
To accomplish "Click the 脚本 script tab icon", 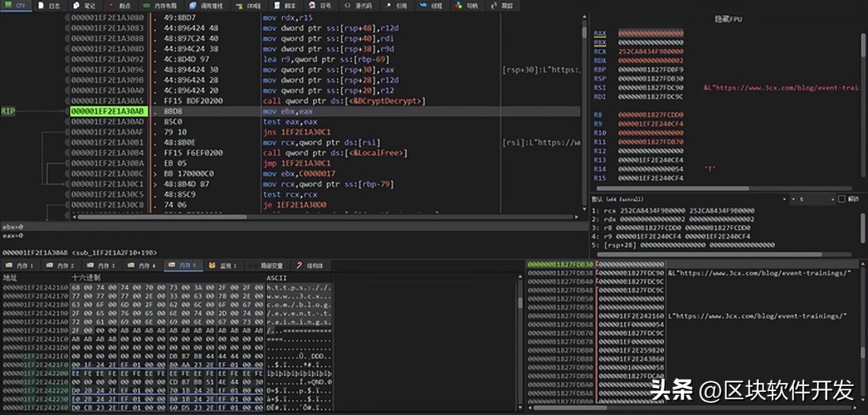I will [277, 6].
